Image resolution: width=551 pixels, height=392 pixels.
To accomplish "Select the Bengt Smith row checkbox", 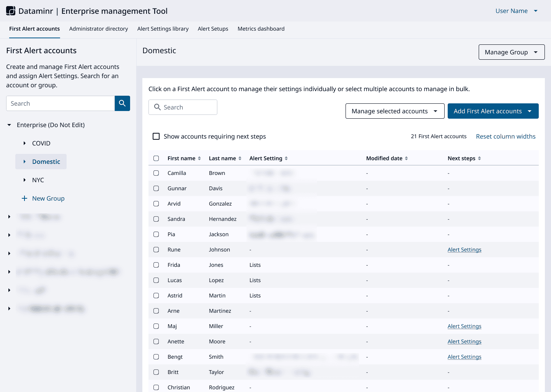I will click(156, 357).
